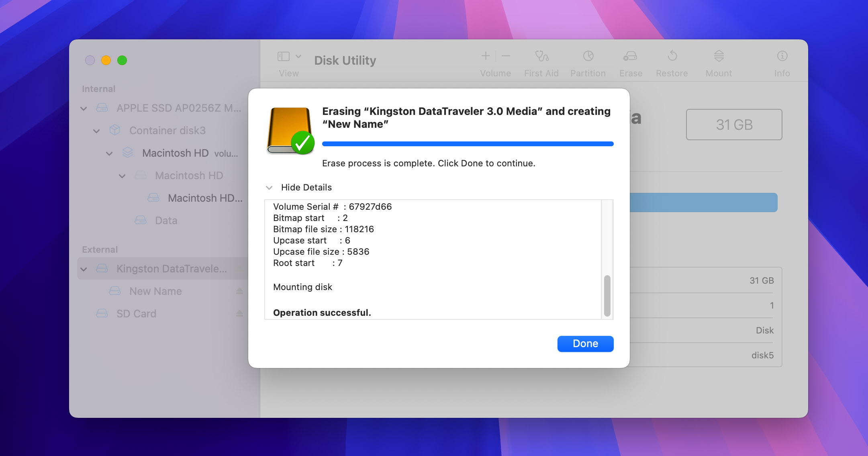Click the Macintosh HD volume group stack icon
868x456 pixels.
point(128,153)
